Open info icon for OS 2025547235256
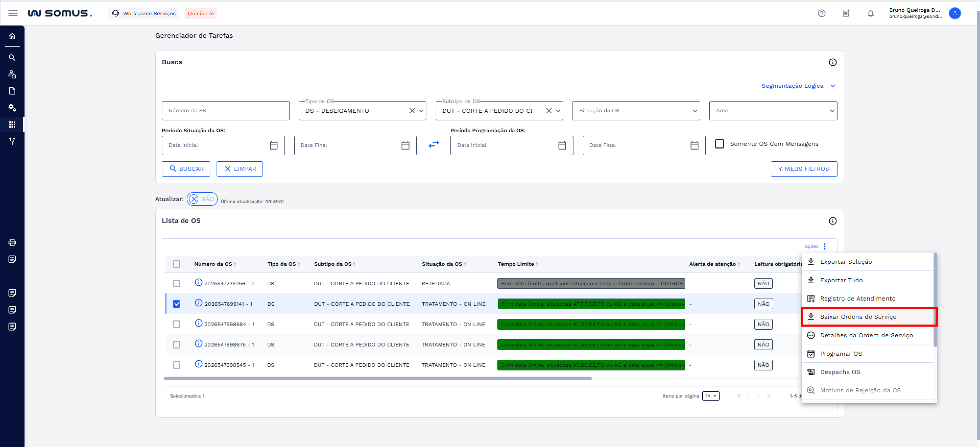This screenshot has height=447, width=980. coord(198,282)
